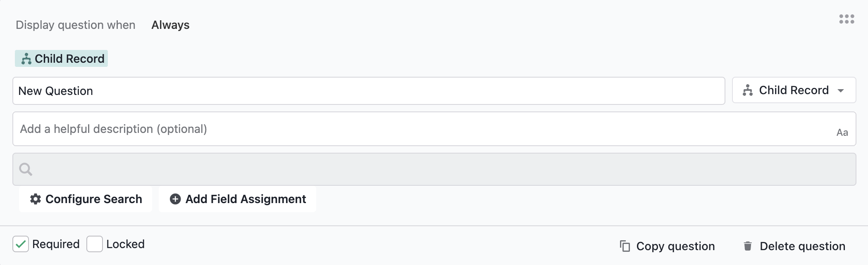Screen dimensions: 868x265
Task: Click the dropdown arrow next to Child Record
Action: (x=841, y=90)
